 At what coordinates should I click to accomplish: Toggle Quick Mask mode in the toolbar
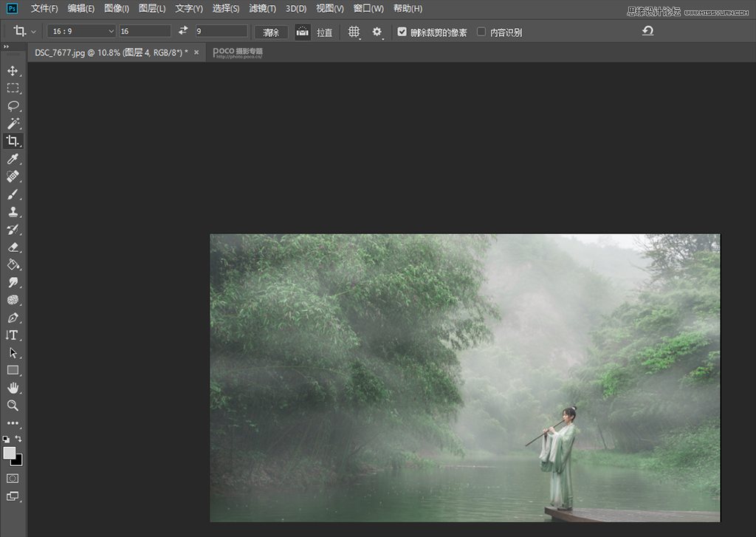coord(12,478)
